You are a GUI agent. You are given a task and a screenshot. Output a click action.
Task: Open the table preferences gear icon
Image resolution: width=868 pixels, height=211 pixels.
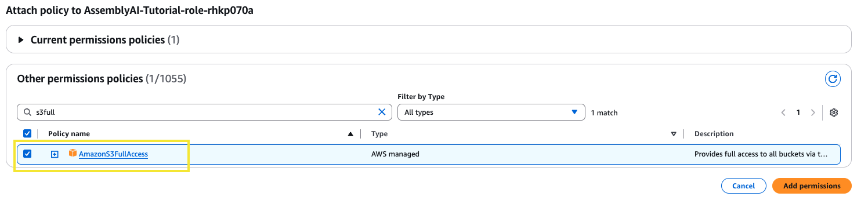[x=834, y=112]
